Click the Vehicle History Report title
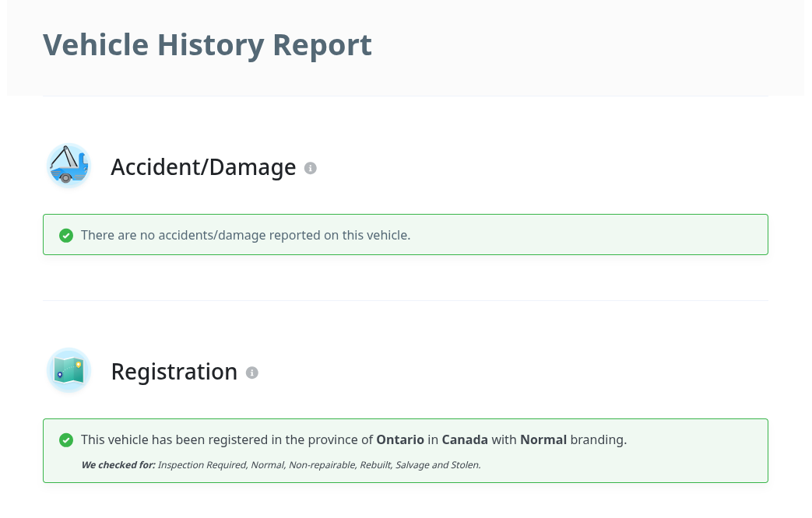The image size is (812, 518). click(x=207, y=44)
